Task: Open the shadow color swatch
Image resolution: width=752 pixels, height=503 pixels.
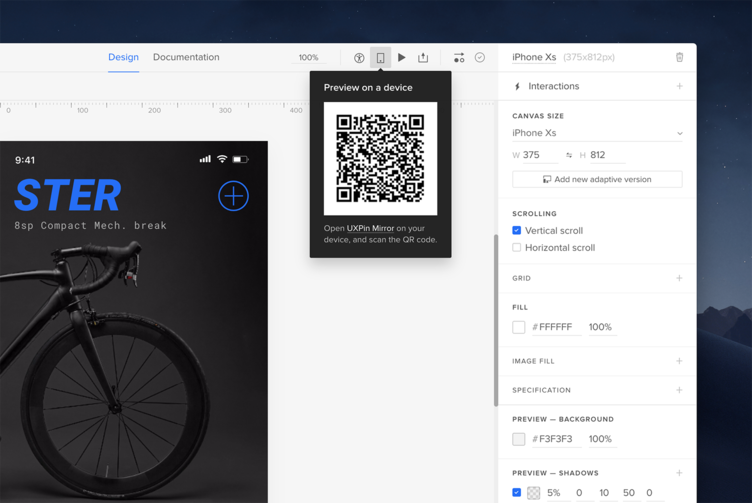Action: (x=533, y=492)
